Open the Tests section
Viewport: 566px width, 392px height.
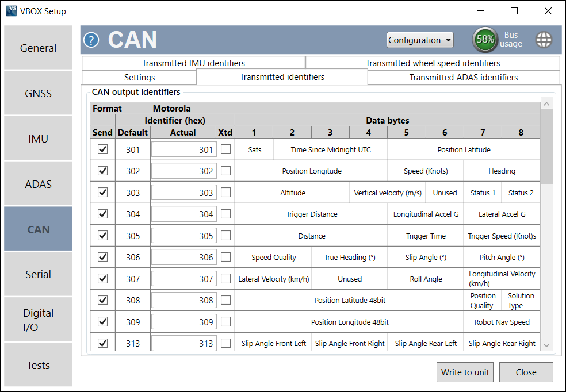pos(38,364)
